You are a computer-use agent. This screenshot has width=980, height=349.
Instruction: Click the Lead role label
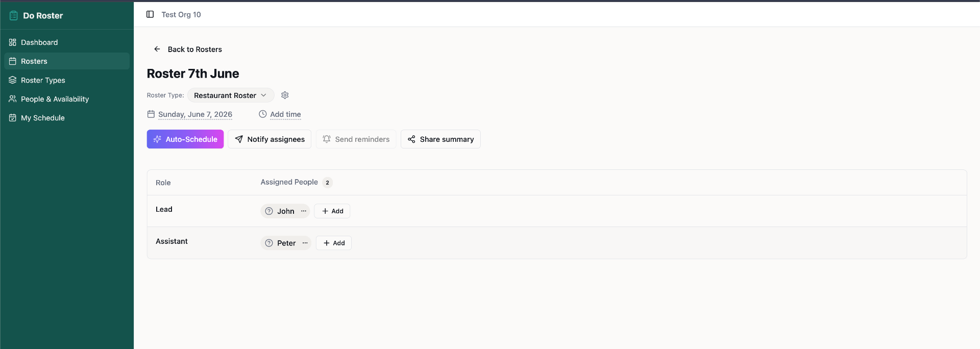coord(164,209)
